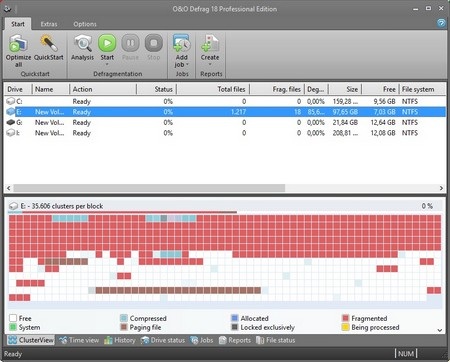
Task: Click the Optimize all icon
Action: [x=18, y=44]
